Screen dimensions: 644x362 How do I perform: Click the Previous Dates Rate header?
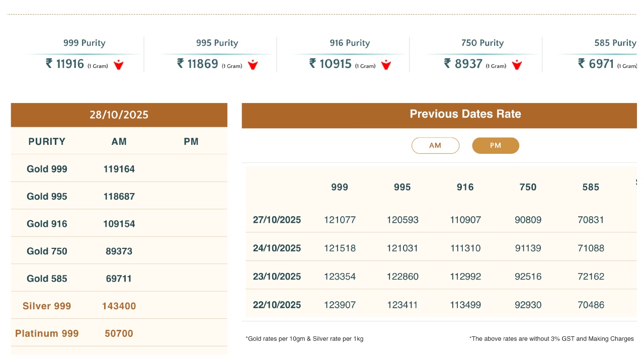click(x=465, y=114)
